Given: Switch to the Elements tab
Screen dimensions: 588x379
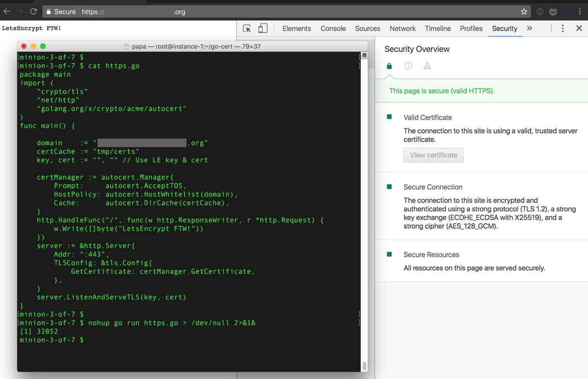Looking at the screenshot, I should pyautogui.click(x=296, y=28).
